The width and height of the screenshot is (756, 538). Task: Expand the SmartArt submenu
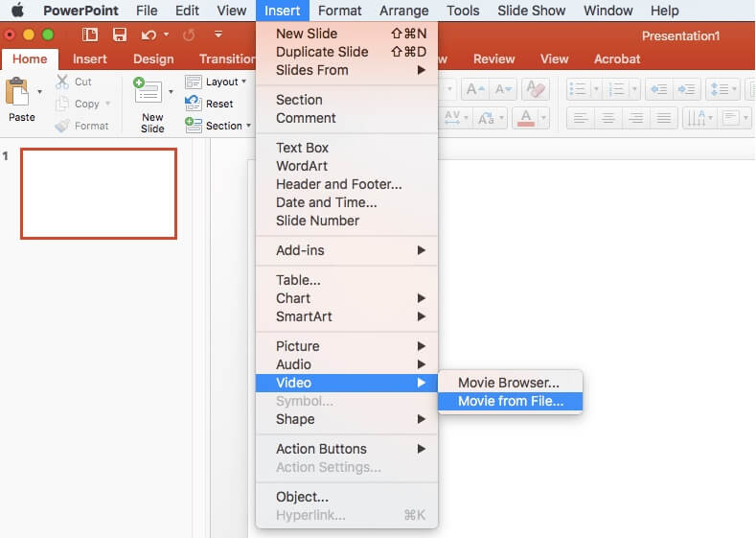point(347,316)
